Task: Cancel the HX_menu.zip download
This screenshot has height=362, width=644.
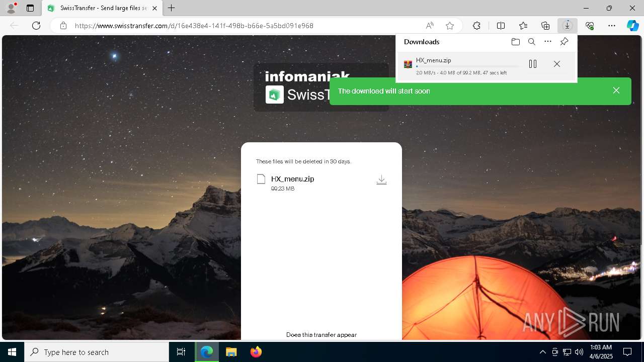Action: coord(556,64)
